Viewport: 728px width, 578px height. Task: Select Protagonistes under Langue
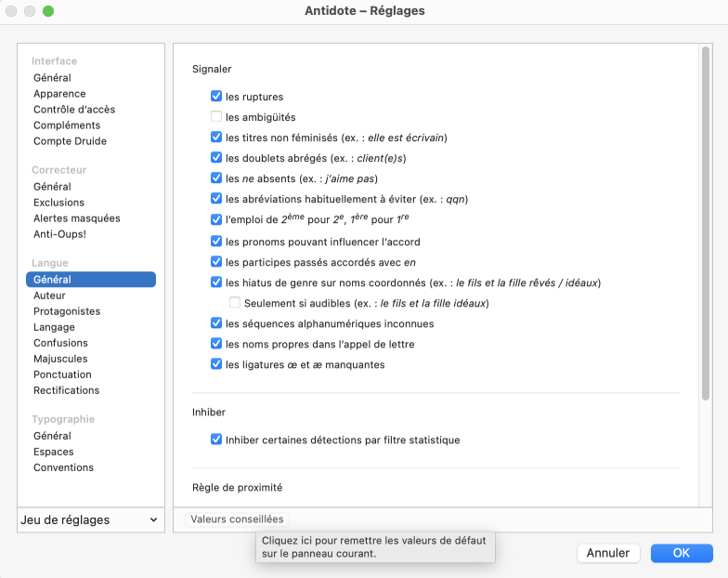pyautogui.click(x=67, y=311)
